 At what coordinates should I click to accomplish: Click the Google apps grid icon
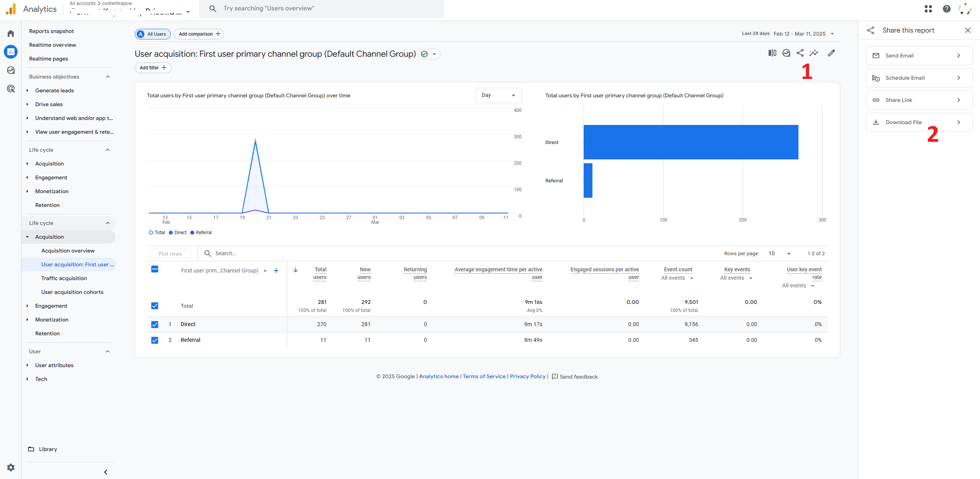pyautogui.click(x=928, y=9)
